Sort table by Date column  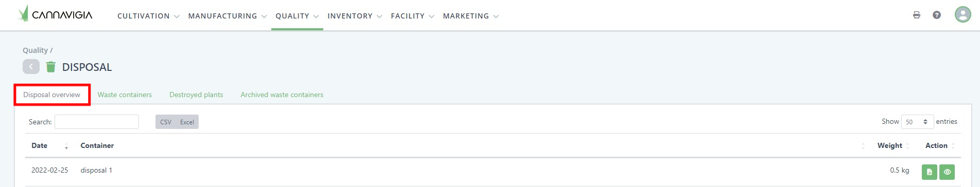pyautogui.click(x=49, y=145)
